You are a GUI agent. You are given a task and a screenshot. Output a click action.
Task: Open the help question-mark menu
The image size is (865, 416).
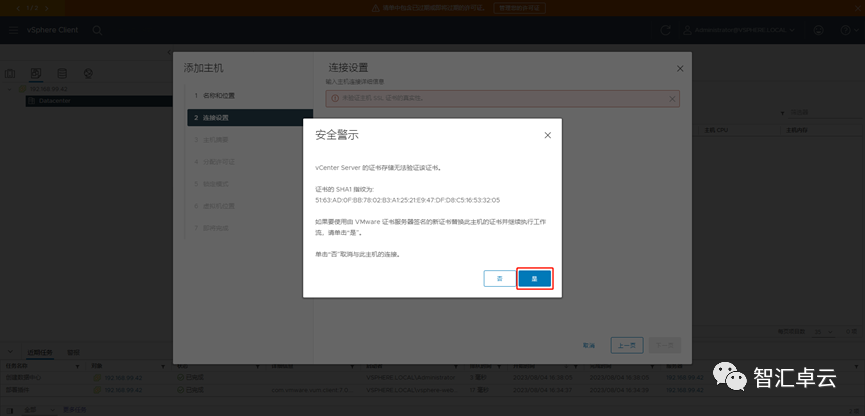(x=849, y=30)
